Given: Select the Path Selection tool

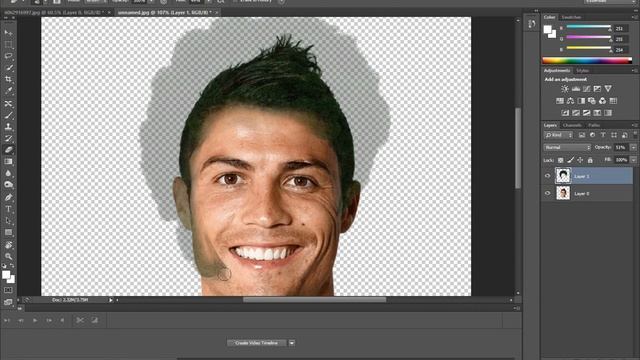Looking at the screenshot, I should 8,221.
